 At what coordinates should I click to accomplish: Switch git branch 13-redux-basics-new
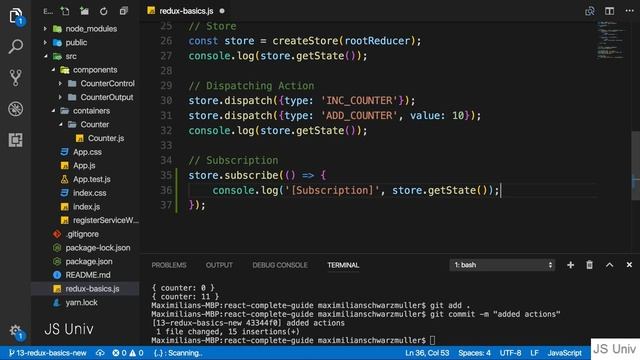[x=47, y=353]
